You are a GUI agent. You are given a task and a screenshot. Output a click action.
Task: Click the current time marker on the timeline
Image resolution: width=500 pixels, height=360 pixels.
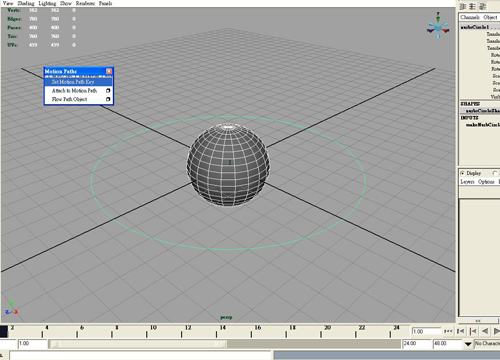(x=4, y=331)
